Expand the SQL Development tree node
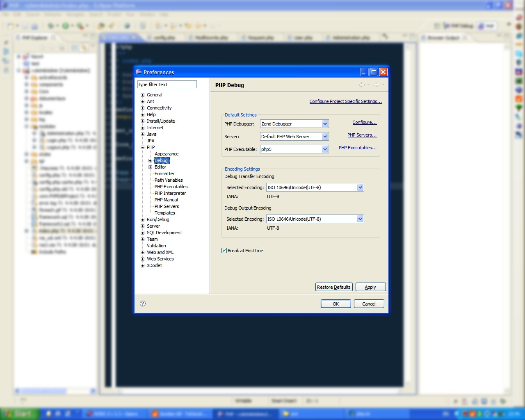525x420 pixels. [142, 233]
